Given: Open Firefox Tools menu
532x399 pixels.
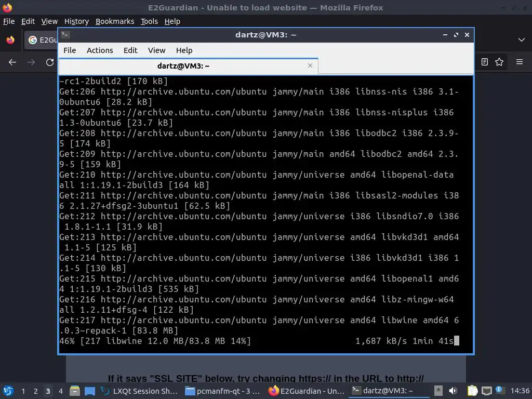Looking at the screenshot, I should (x=149, y=21).
